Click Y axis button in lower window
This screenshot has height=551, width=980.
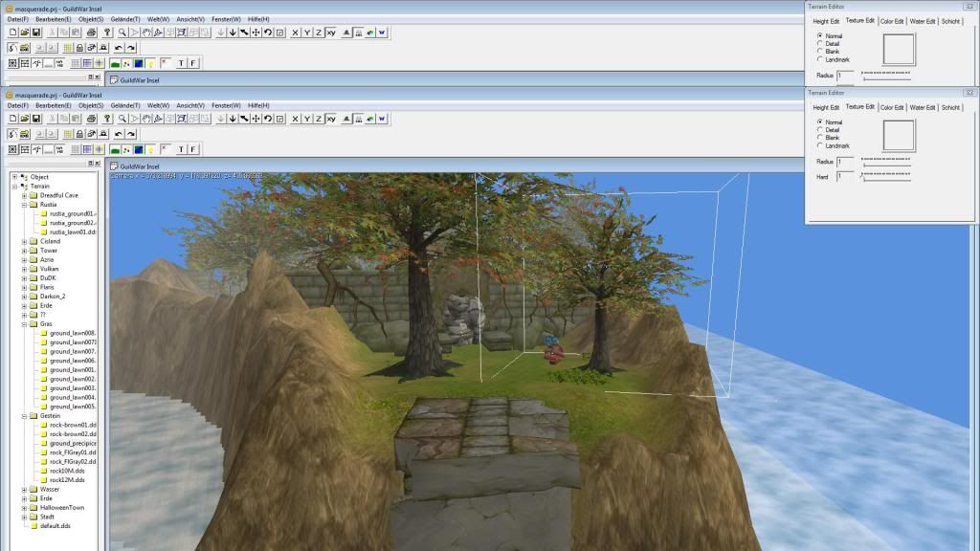(307, 119)
